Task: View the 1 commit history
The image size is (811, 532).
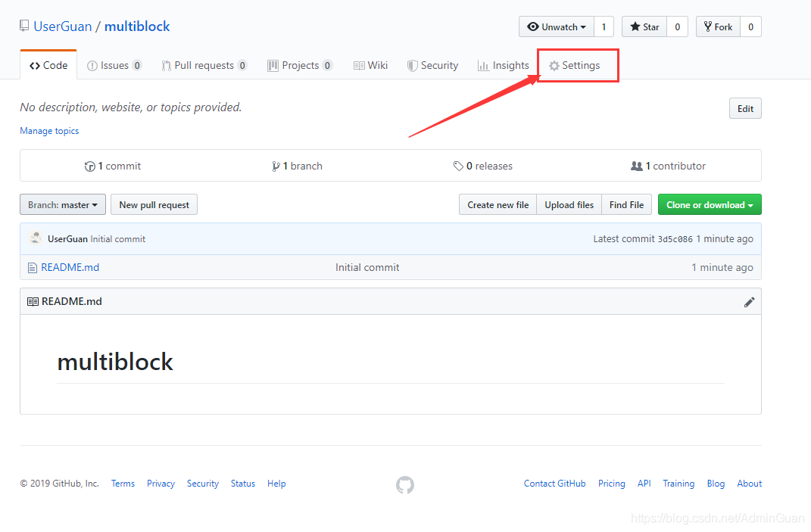Action: point(113,166)
